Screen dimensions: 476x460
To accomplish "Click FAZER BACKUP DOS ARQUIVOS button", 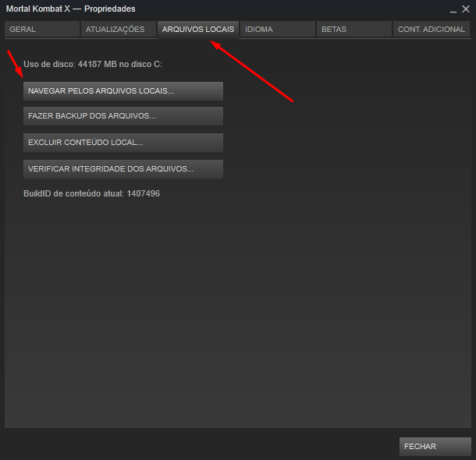I will pos(123,116).
